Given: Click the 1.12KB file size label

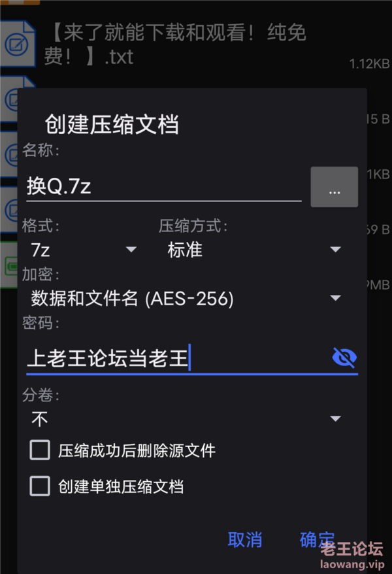Looking at the screenshot, I should (369, 64).
